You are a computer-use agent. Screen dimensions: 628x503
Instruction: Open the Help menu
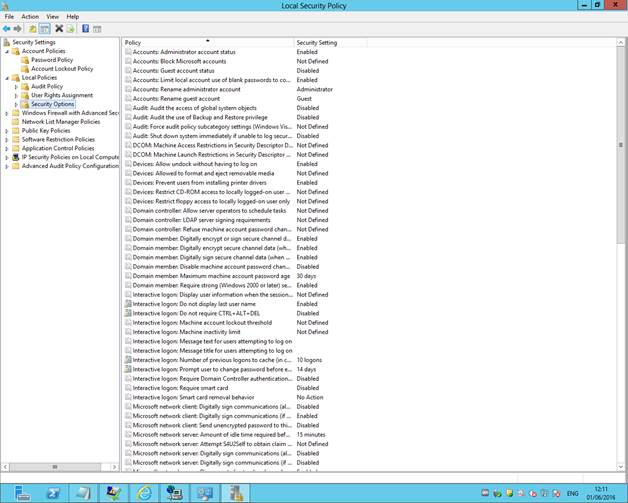pyautogui.click(x=72, y=16)
